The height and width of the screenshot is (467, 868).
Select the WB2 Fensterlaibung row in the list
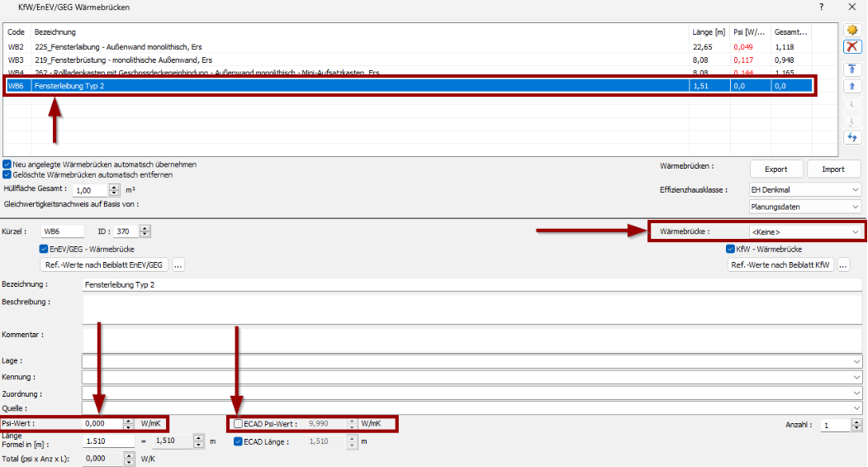(x=330, y=47)
